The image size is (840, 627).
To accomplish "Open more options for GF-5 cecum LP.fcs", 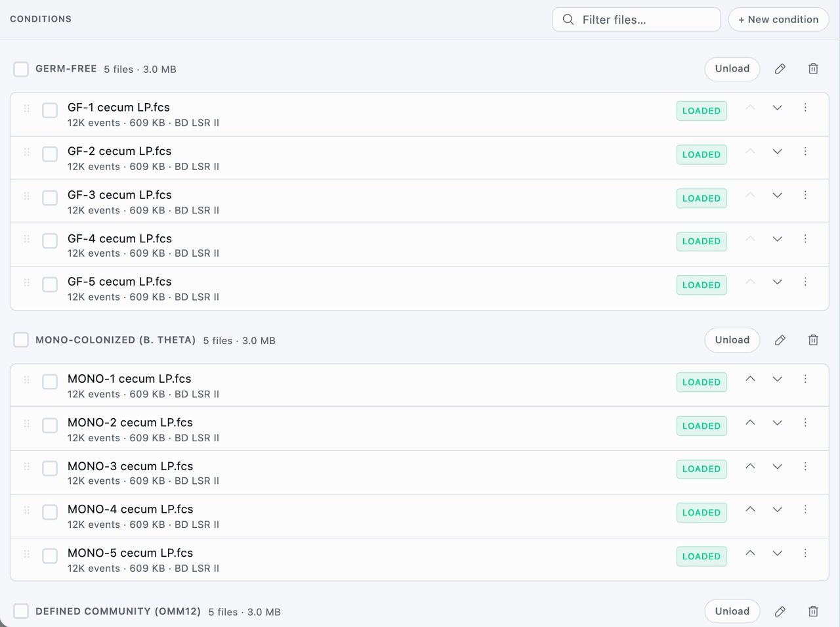I will click(x=805, y=282).
